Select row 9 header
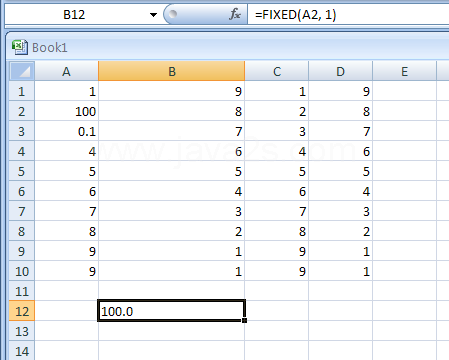 [22, 251]
